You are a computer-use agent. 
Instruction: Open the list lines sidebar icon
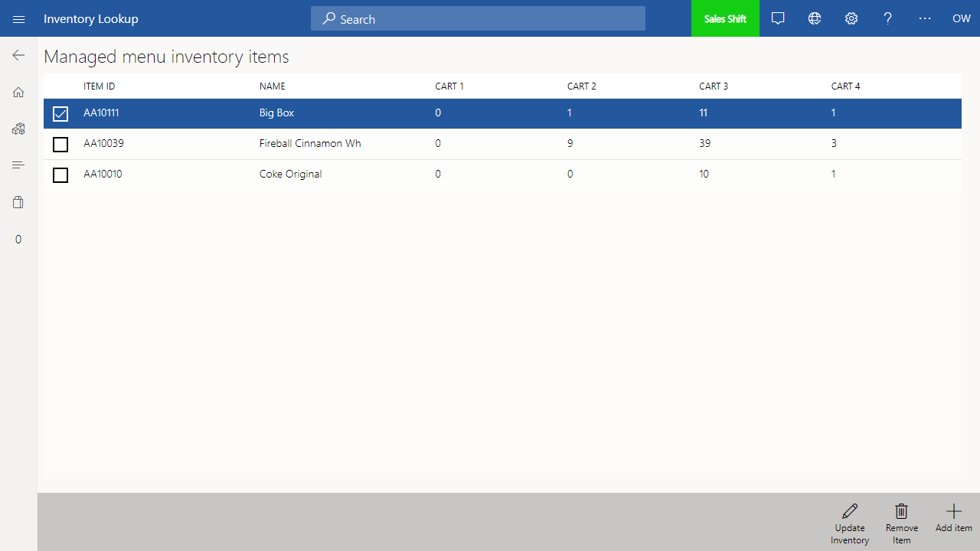click(18, 165)
